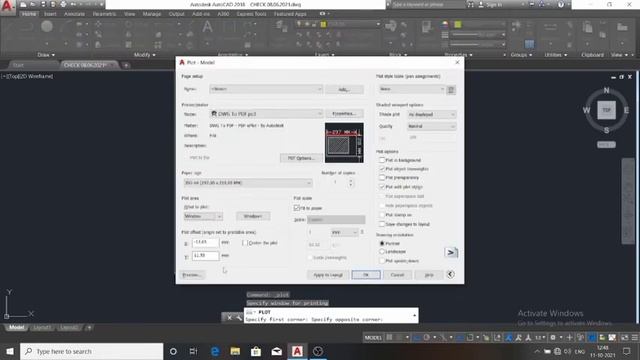Click the plot style table edit icon
Image resolution: width=640 pixels, height=360 pixels.
(x=451, y=90)
